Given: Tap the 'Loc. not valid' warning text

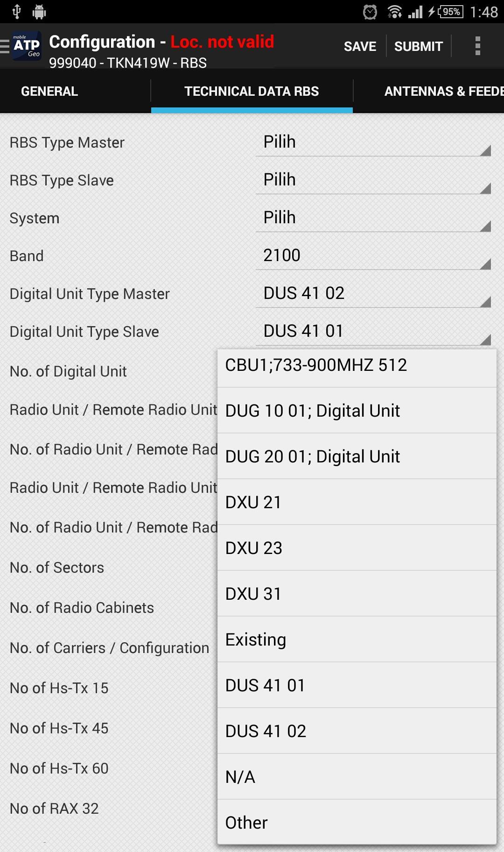Looking at the screenshot, I should click(222, 42).
